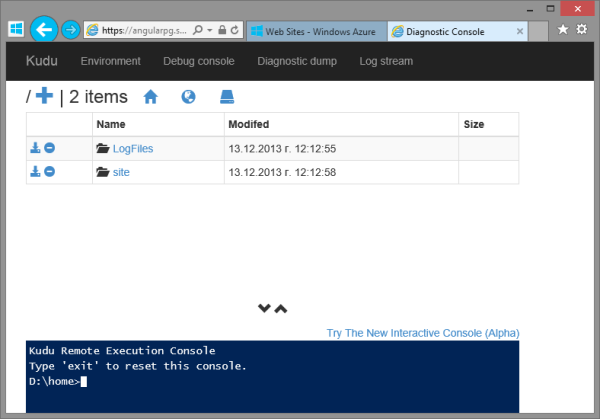The width and height of the screenshot is (600, 419).
Task: Open the Debug console menu item
Action: pos(199,61)
